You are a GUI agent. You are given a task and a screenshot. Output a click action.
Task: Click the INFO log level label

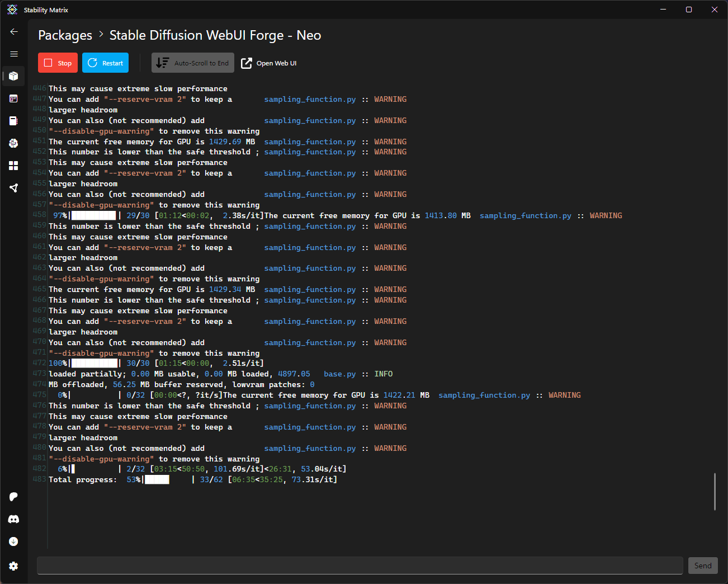(x=384, y=374)
